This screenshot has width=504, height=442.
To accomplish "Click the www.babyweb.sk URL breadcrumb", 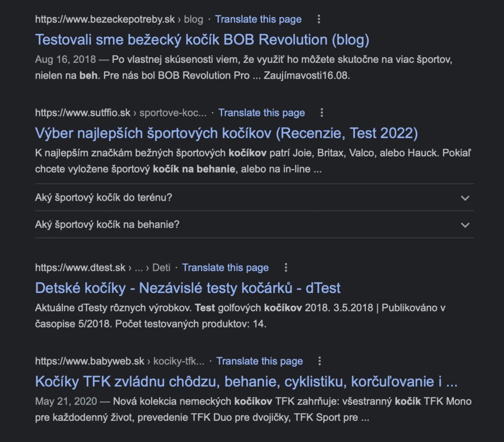I will 120,361.
